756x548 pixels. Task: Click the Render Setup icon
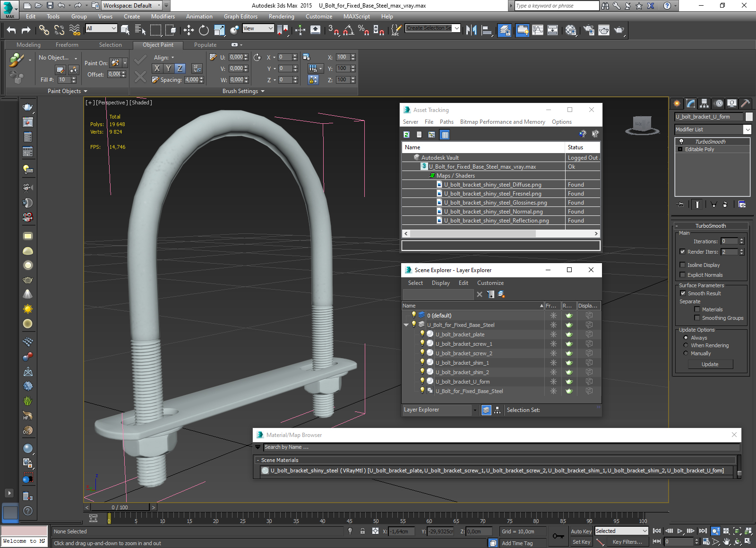[588, 30]
